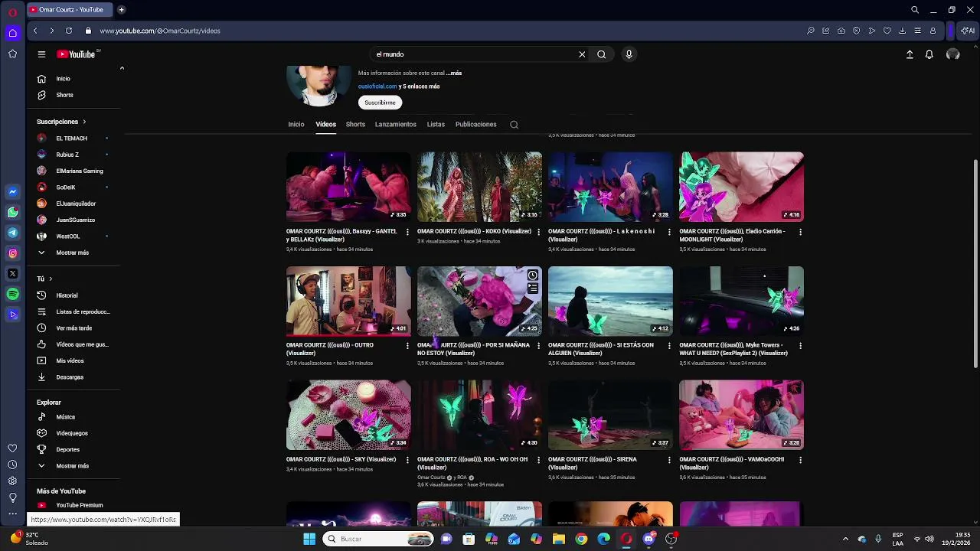Click the browser address bar URL
The height and width of the screenshot is (551, 980).
coord(160,31)
